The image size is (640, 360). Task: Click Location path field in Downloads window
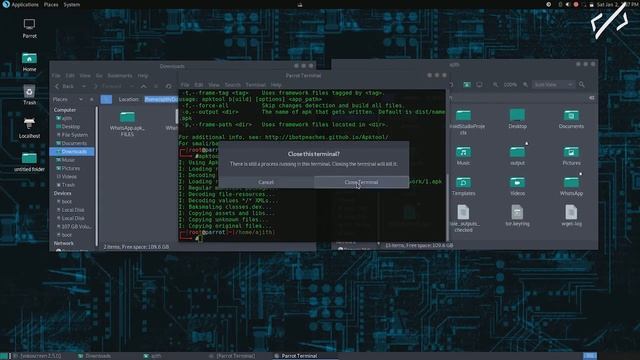[x=161, y=99]
